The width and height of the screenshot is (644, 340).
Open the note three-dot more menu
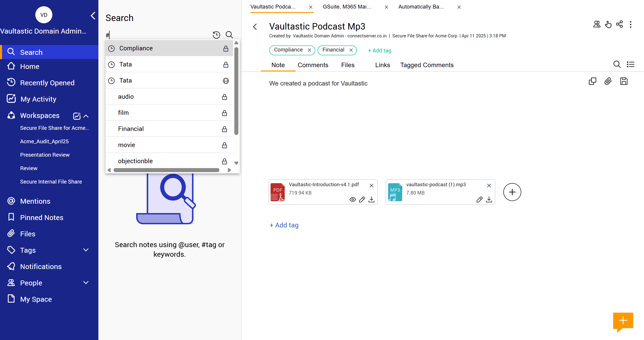[x=630, y=25]
